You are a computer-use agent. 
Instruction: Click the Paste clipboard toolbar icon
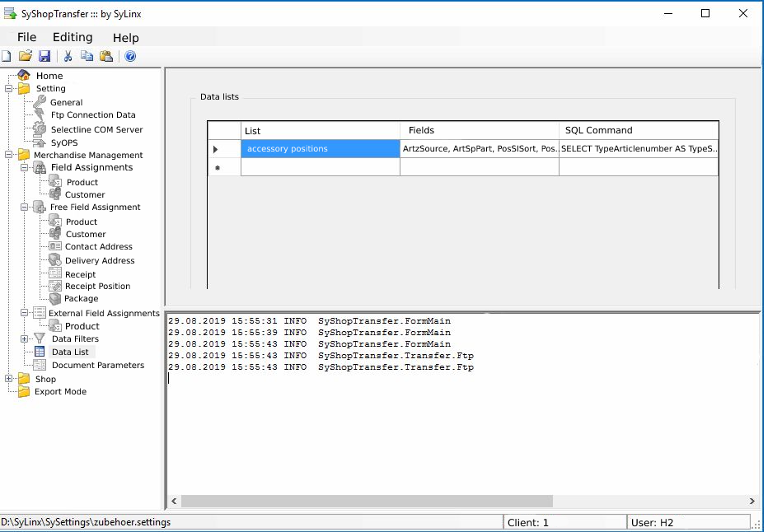106,56
